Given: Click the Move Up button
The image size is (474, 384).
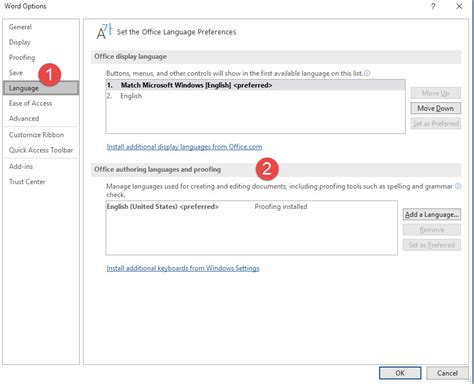Looking at the screenshot, I should click(435, 93).
